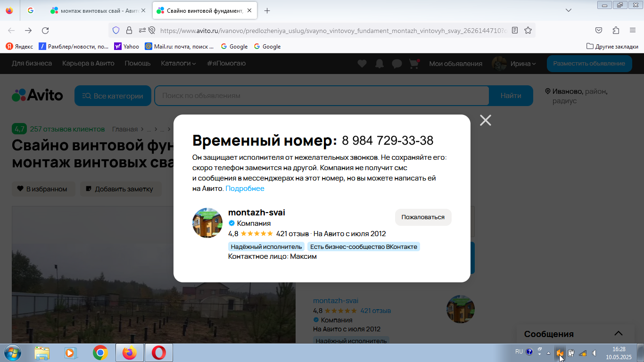Open Yahoo bookmark
The height and width of the screenshot is (362, 644).
click(127, 46)
